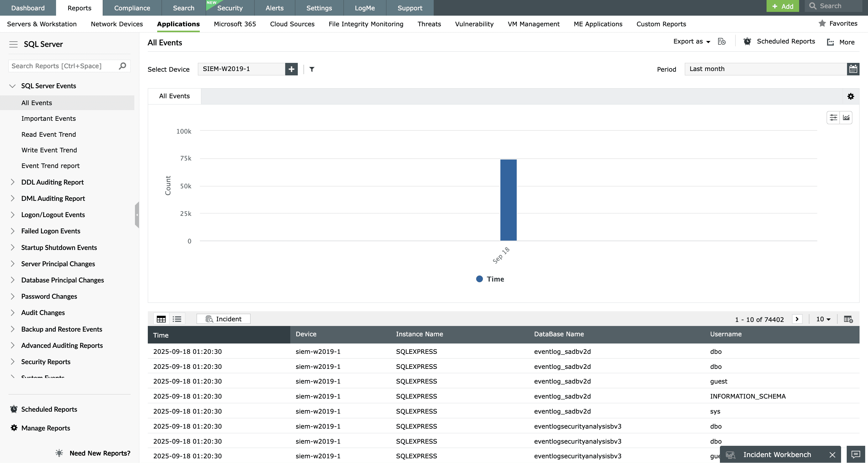
Task: Collapse the SQL Server Events group
Action: [13, 86]
